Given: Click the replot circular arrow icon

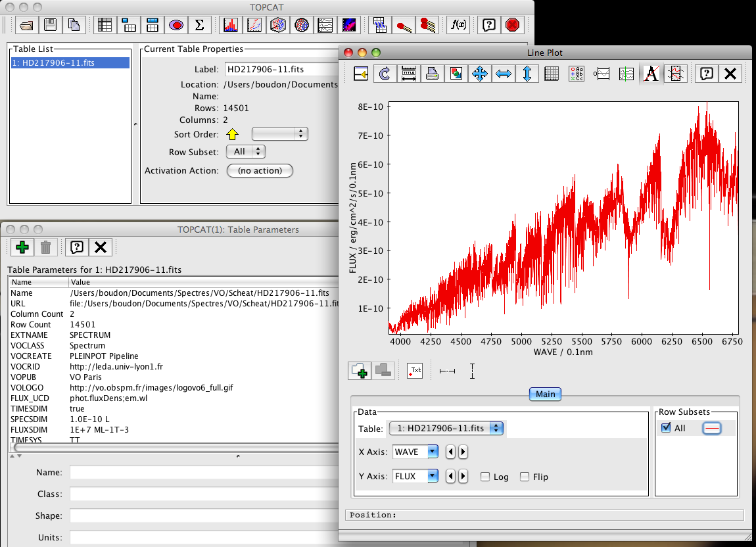Looking at the screenshot, I should tap(385, 74).
